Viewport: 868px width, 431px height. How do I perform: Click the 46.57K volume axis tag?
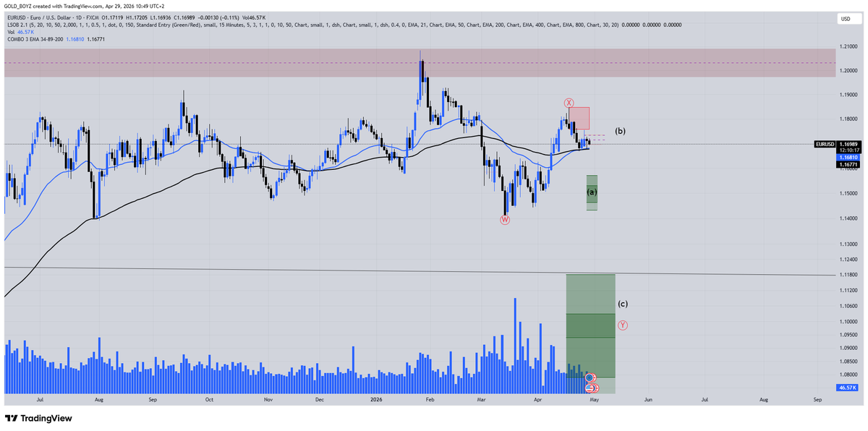pyautogui.click(x=848, y=388)
